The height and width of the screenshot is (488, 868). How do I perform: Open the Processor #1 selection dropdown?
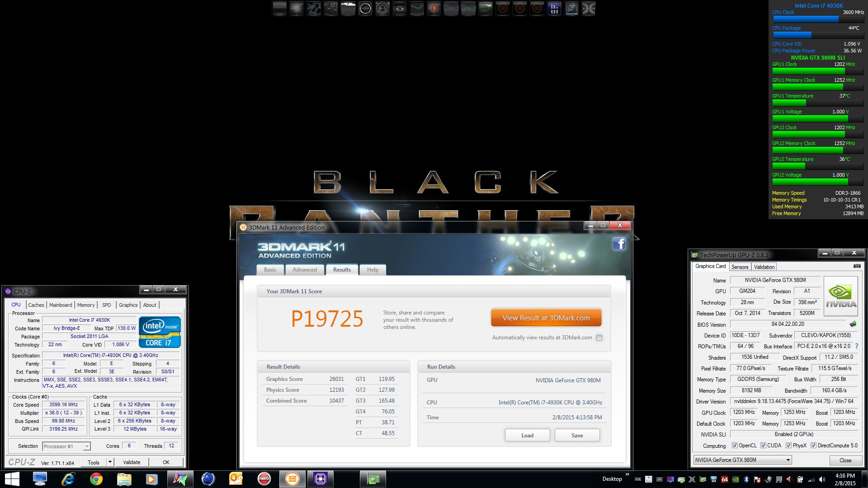[66, 446]
